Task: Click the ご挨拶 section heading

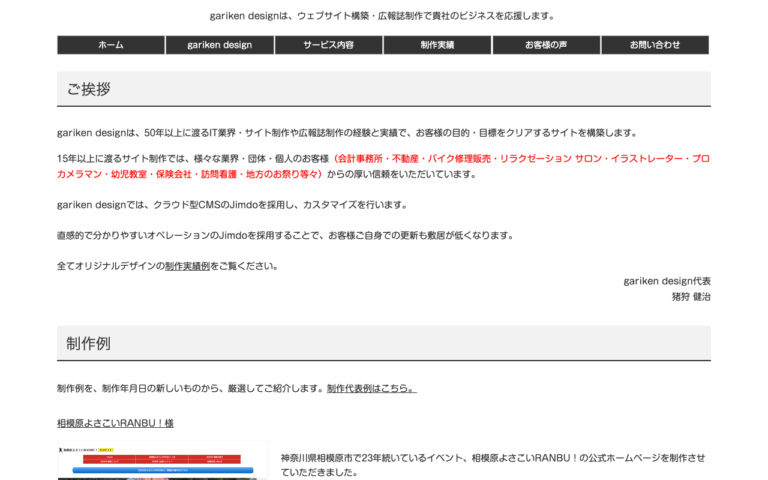Action: click(x=384, y=89)
